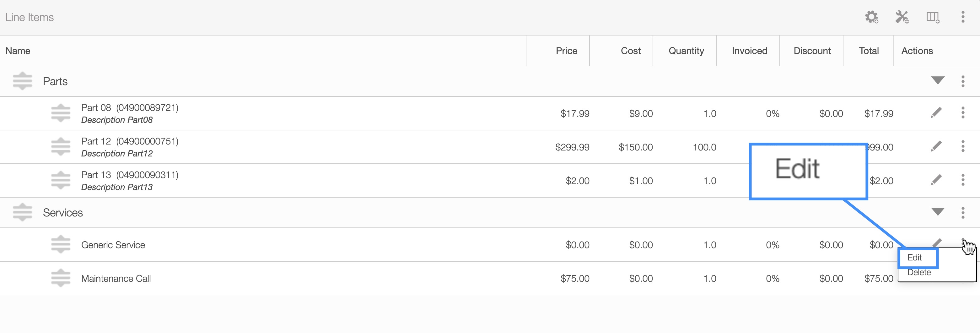Image resolution: width=980 pixels, height=333 pixels.
Task: Click the wrench tools add-part icon
Action: (x=902, y=17)
